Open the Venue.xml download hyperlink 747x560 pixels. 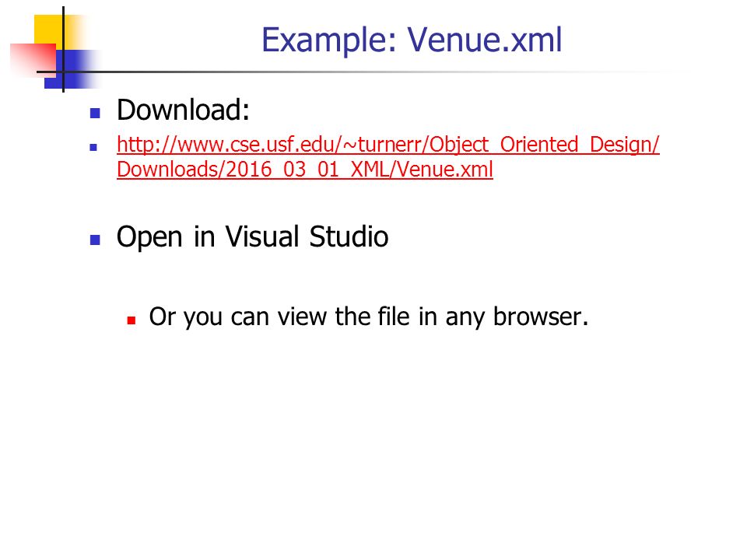point(388,156)
